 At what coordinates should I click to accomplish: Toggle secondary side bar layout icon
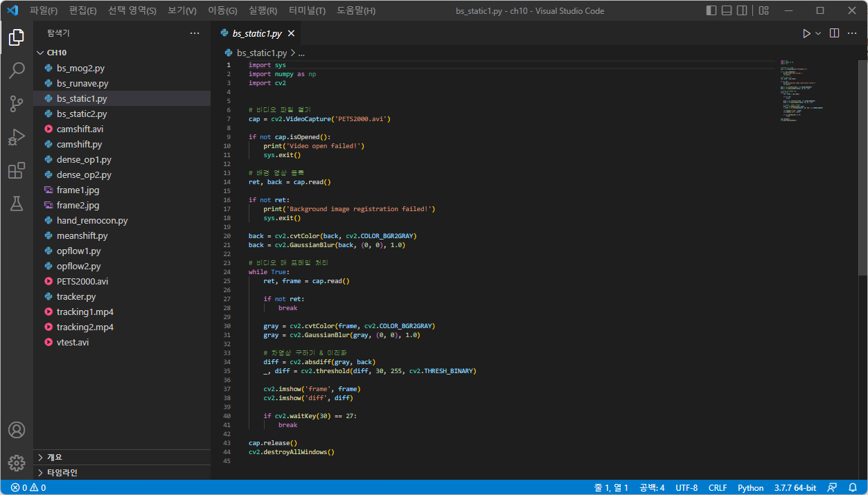point(742,11)
